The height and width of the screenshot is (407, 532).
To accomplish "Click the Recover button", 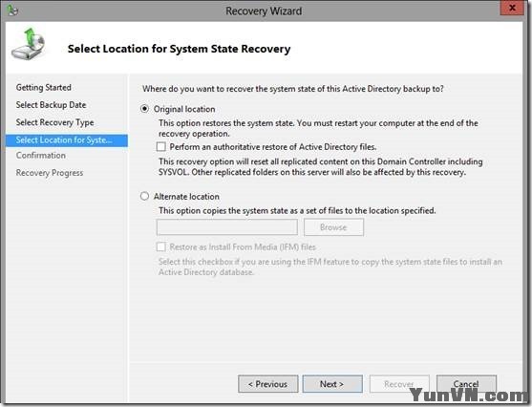I will [399, 384].
